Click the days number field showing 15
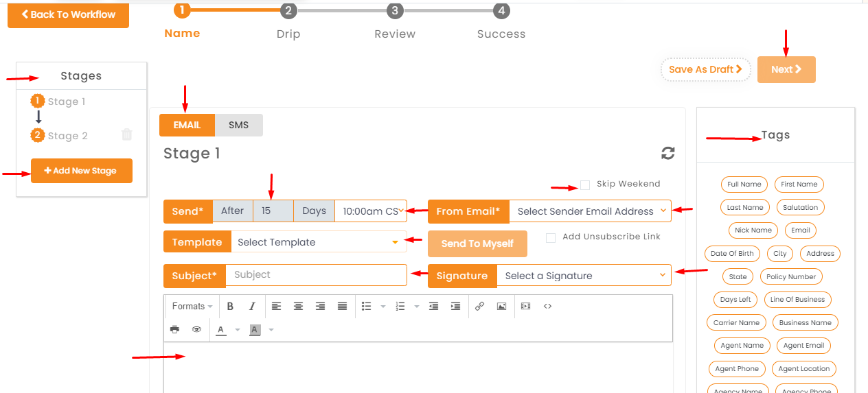 (x=273, y=211)
